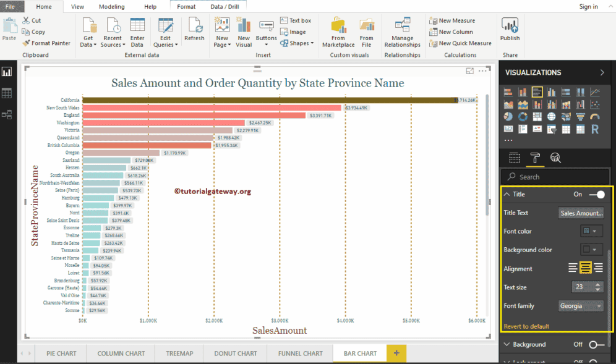
Task: Click Sign in
Action: (588, 7)
